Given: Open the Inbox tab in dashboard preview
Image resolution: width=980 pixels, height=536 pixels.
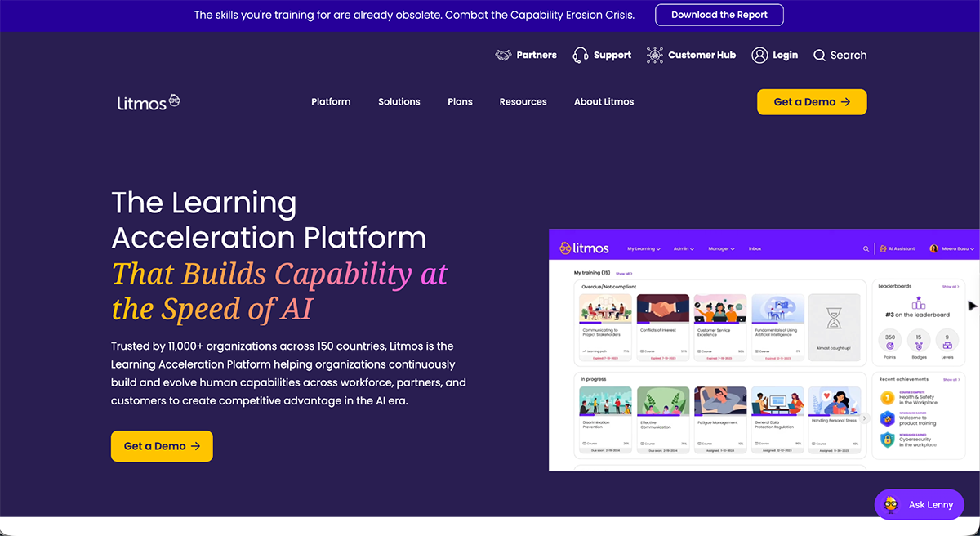Looking at the screenshot, I should click(755, 248).
